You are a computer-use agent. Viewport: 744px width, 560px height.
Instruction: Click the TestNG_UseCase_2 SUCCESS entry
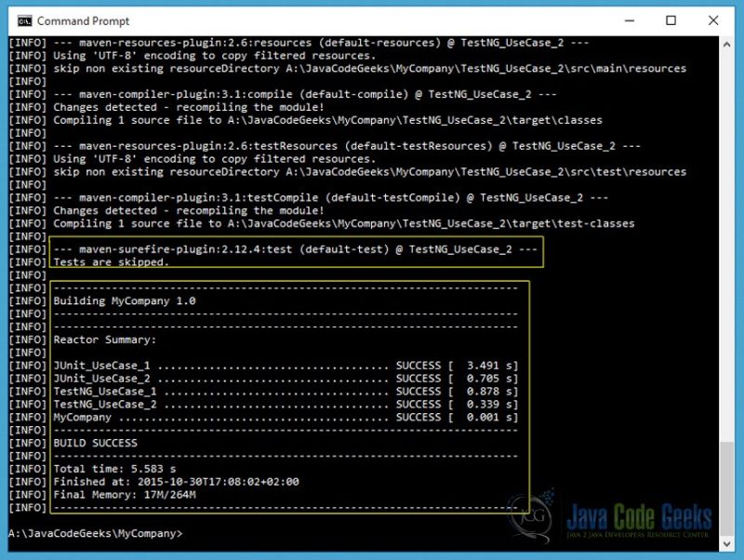(x=279, y=405)
